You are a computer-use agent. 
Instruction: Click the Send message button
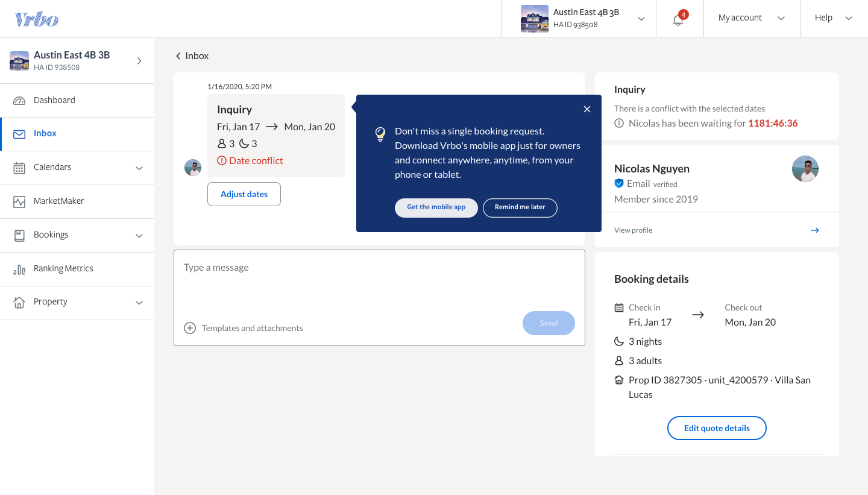point(549,323)
